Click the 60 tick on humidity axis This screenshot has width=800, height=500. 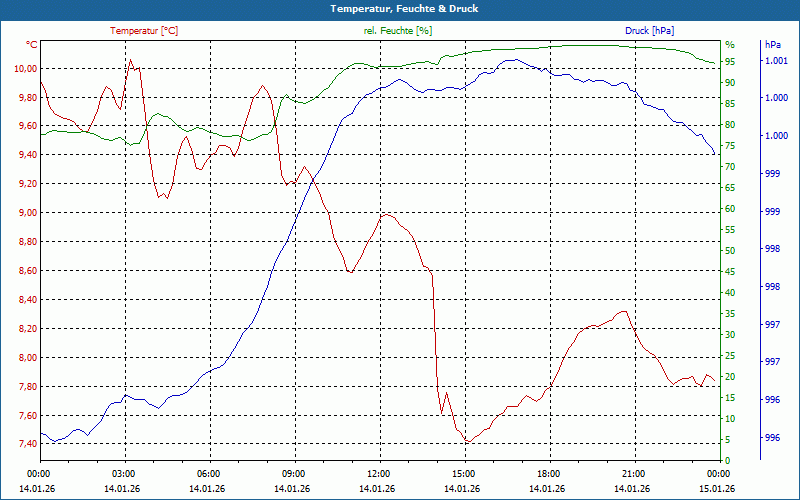(730, 209)
